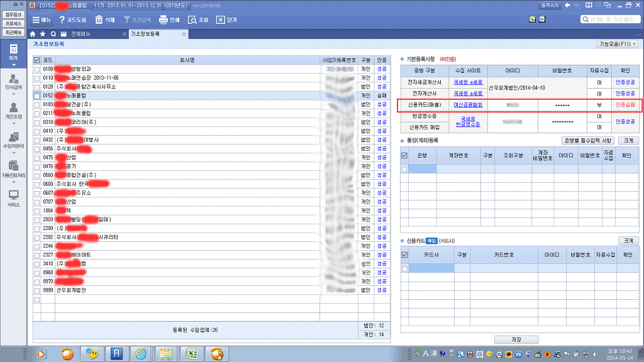Click the Excel export icon in toolbar
Image resolution: width=644 pixels, height=362 pixels.
point(532,19)
